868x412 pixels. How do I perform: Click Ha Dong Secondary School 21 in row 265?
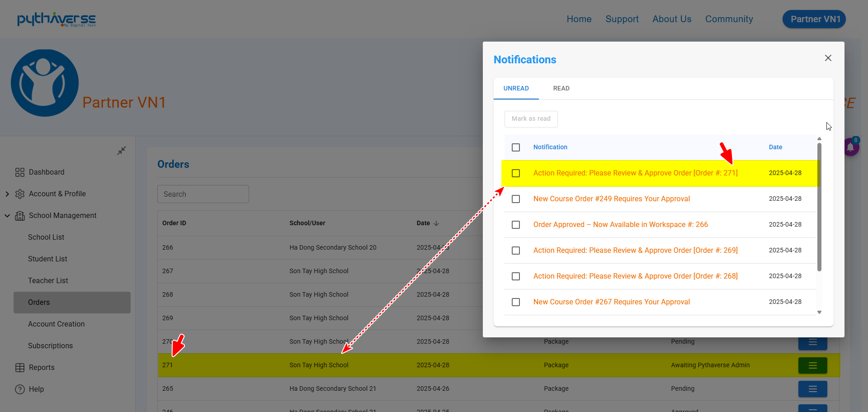click(x=333, y=389)
